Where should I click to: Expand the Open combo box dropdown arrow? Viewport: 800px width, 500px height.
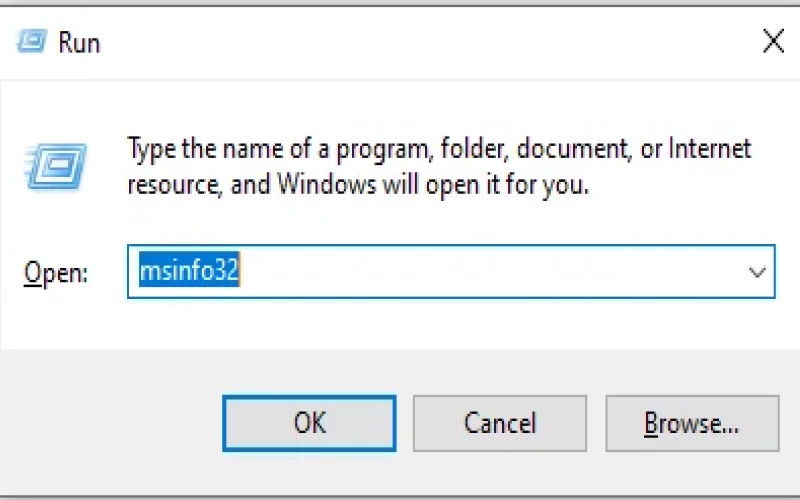click(x=757, y=272)
